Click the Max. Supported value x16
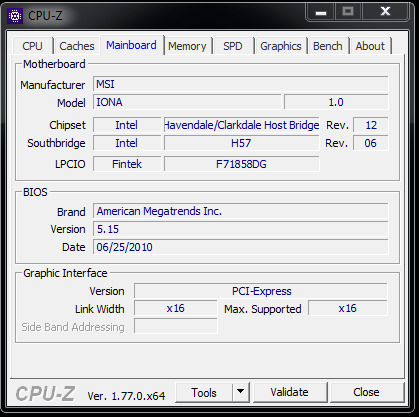The height and width of the screenshot is (417, 419). tap(348, 308)
